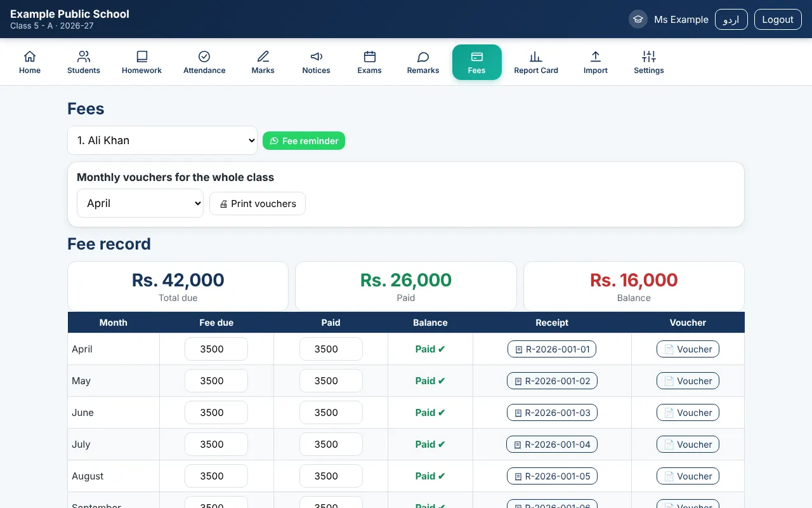Open the Report Card section
This screenshot has width=812, height=508.
point(536,62)
